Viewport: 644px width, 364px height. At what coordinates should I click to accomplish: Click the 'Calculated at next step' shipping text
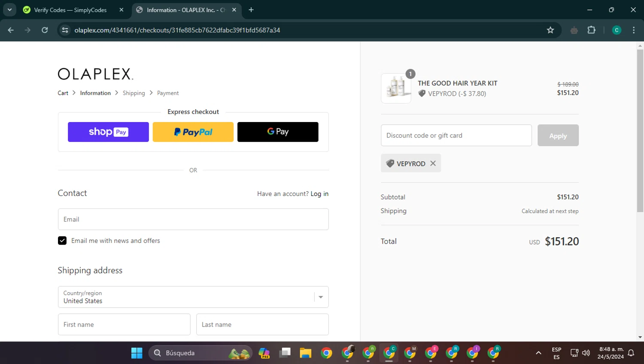click(550, 211)
